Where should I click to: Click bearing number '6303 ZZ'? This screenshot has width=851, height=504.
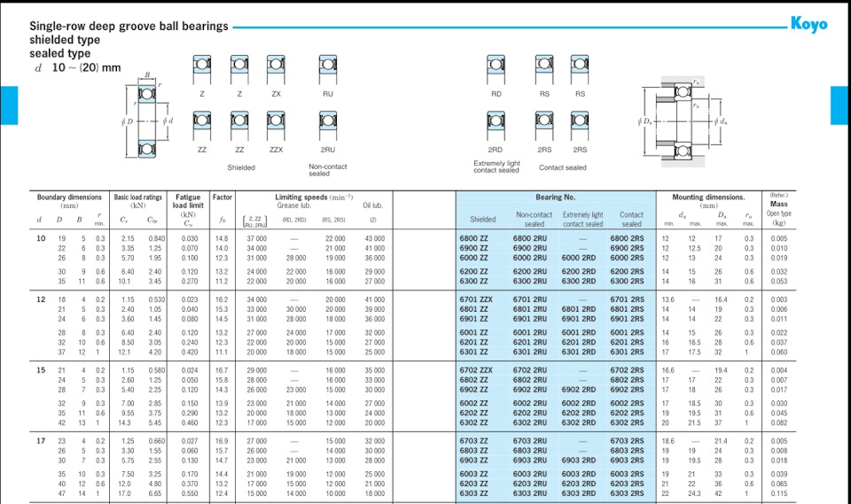(473, 493)
